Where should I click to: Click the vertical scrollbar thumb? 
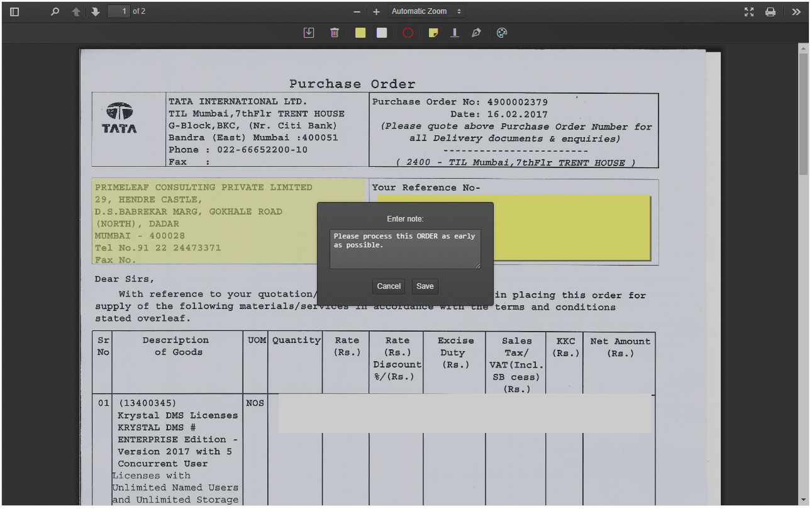tap(803, 113)
